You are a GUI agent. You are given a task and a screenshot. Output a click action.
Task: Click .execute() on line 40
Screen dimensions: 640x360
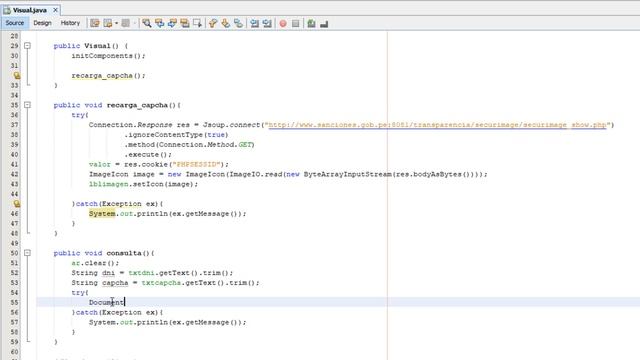tap(148, 154)
